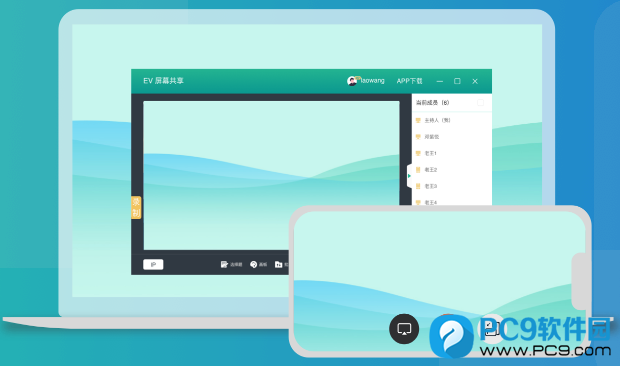Click the icon beside member 老王3
This screenshot has height=366, width=620.
click(x=418, y=186)
